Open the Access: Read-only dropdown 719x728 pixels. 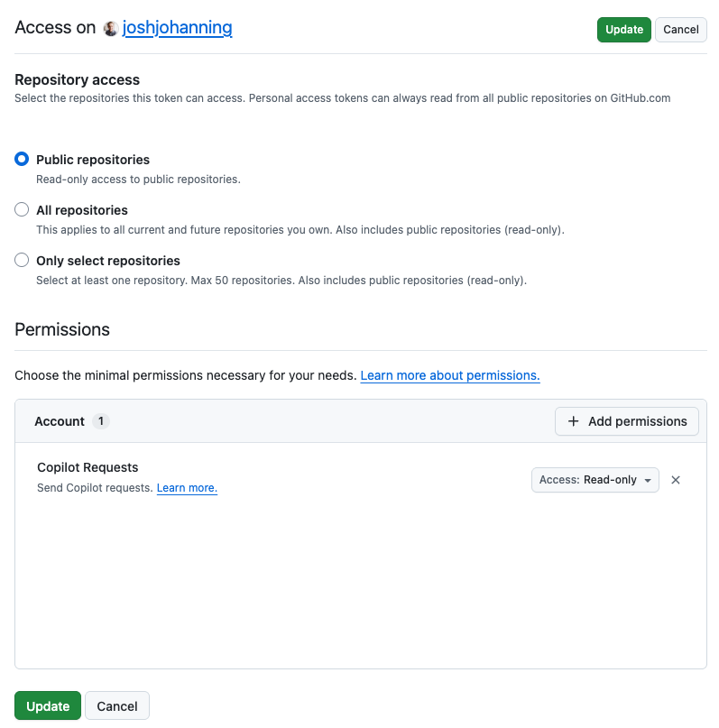595,480
